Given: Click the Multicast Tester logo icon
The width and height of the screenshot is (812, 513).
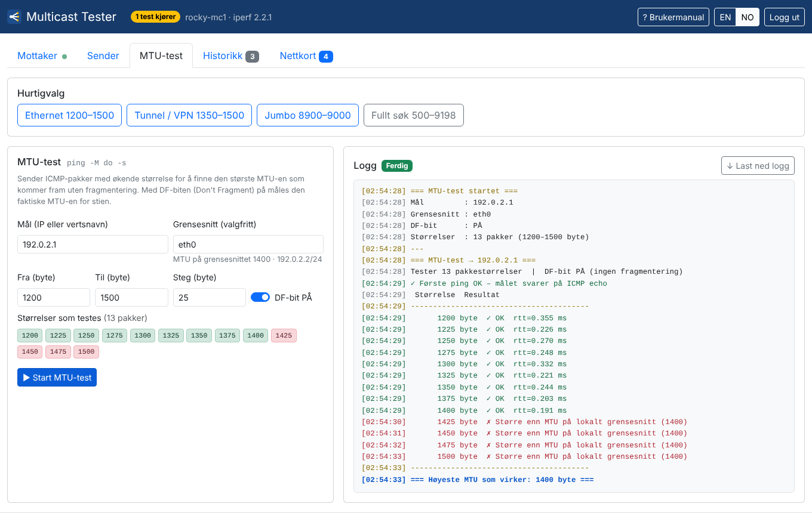Looking at the screenshot, I should pyautogui.click(x=14, y=17).
